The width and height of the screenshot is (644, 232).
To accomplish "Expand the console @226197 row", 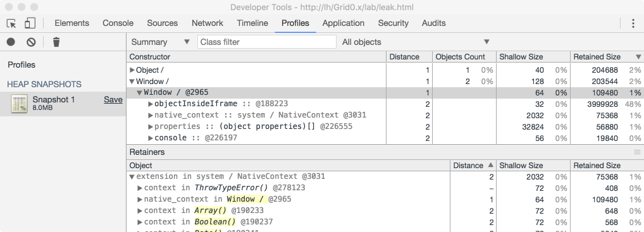I will [x=151, y=138].
